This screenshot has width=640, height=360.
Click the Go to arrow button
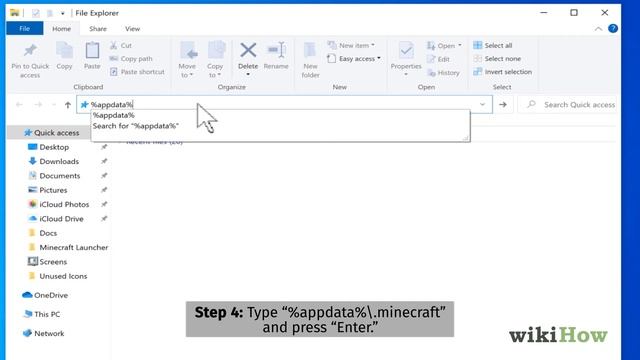[503, 105]
